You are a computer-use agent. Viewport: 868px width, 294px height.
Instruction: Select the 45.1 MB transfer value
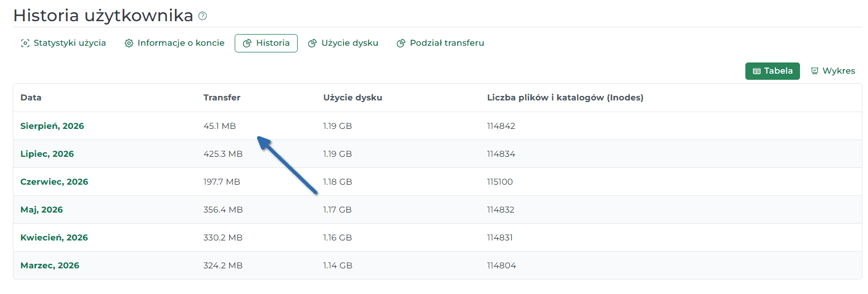click(220, 126)
